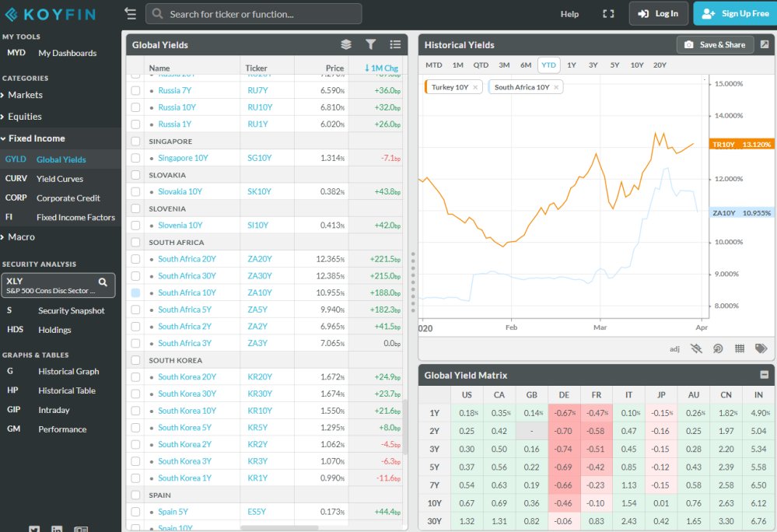Click TR10Y 13.120% orange value label
Viewport: 777px width, 532px height.
coord(741,144)
